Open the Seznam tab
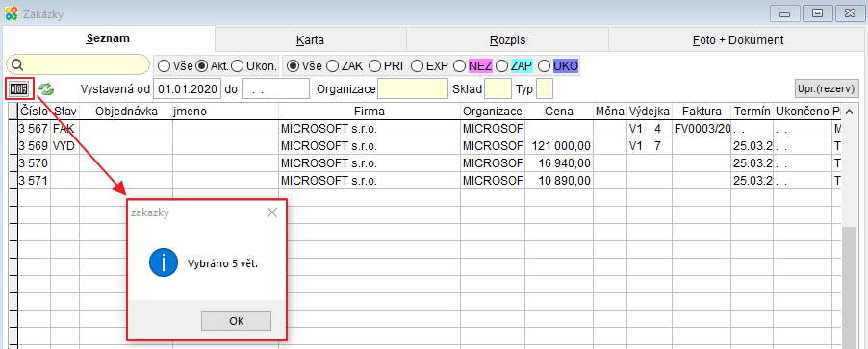The height and width of the screenshot is (349, 868). 108,38
